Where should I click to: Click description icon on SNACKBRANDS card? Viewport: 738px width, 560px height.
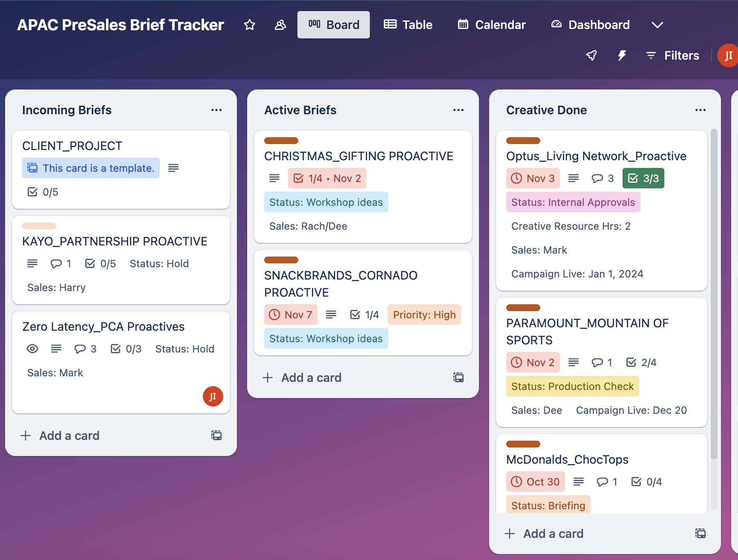pyautogui.click(x=331, y=315)
